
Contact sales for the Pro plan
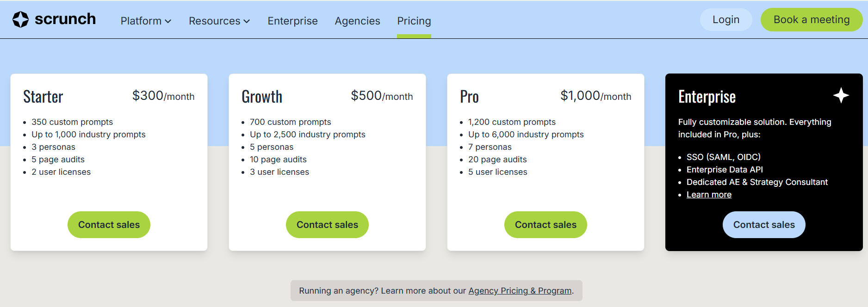[545, 225]
